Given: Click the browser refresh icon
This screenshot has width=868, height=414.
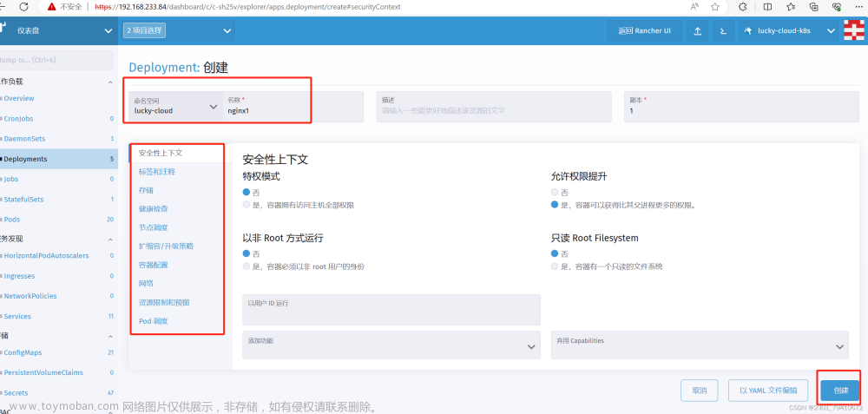Looking at the screenshot, I should pos(23,7).
